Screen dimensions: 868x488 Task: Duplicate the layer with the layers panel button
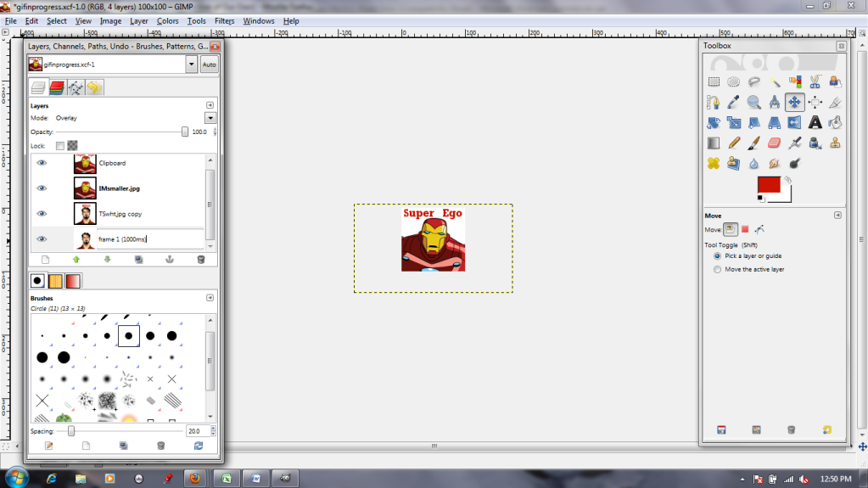point(138,259)
